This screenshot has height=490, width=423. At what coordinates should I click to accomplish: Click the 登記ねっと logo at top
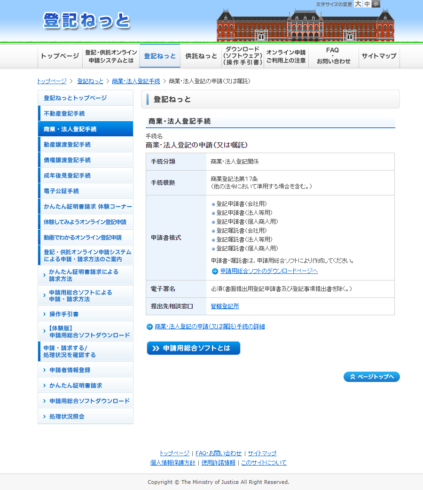click(x=86, y=21)
